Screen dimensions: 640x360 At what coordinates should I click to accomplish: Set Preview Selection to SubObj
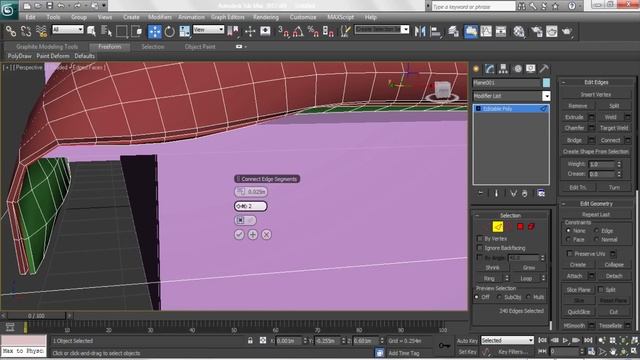[x=500, y=297]
